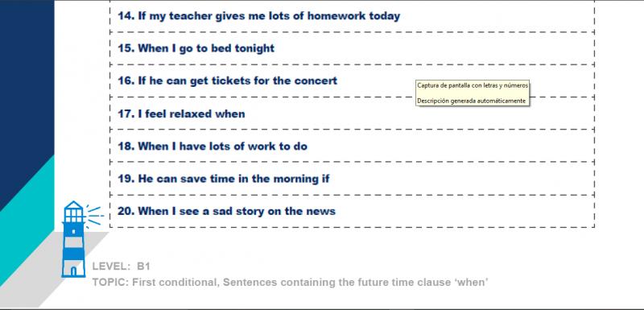Click the lighthouse icon

click(73, 239)
